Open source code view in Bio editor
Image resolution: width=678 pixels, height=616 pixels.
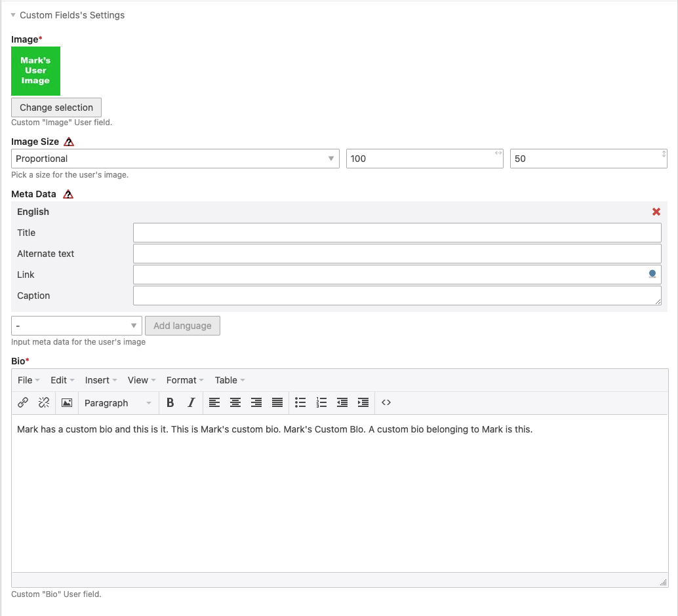(x=386, y=403)
